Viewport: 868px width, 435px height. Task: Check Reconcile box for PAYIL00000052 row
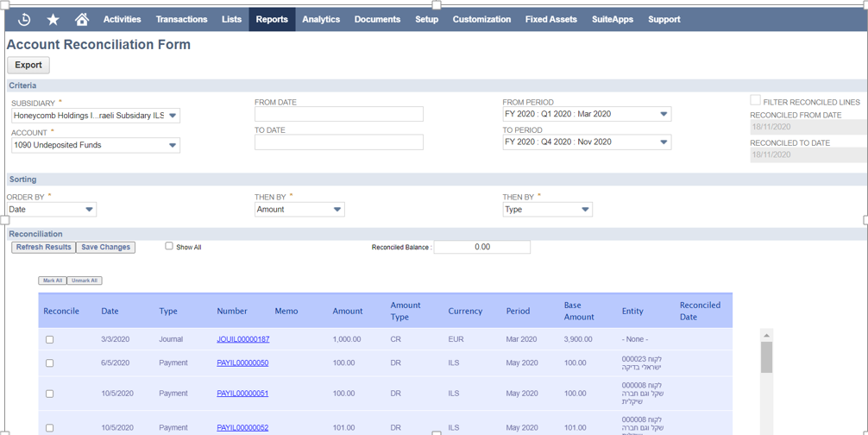coord(50,428)
